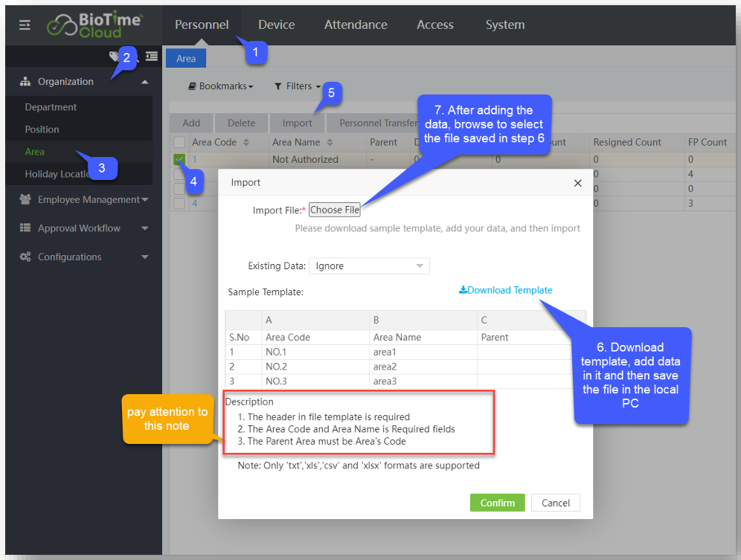The width and height of the screenshot is (741, 560).
Task: Select Department in the sidebar
Action: [x=51, y=107]
